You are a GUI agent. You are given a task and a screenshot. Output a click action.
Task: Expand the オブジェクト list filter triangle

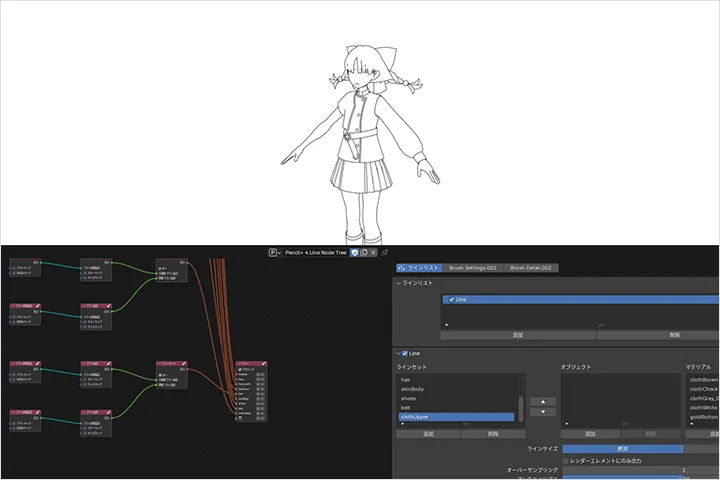(x=567, y=424)
